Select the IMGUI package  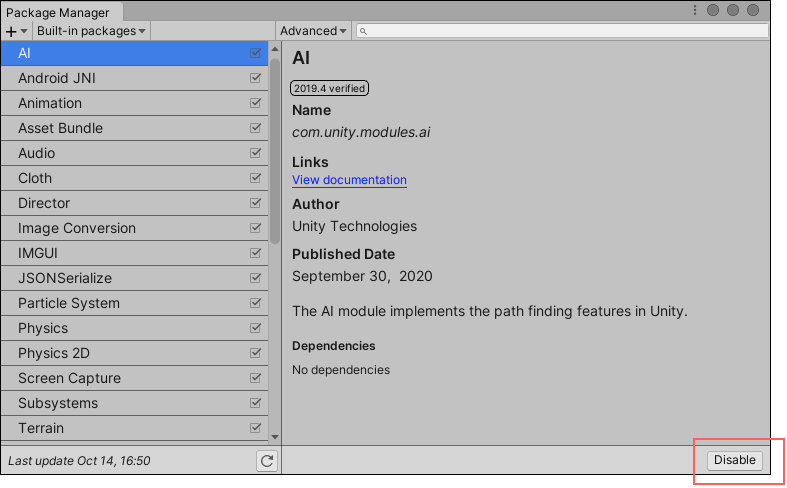pos(135,253)
